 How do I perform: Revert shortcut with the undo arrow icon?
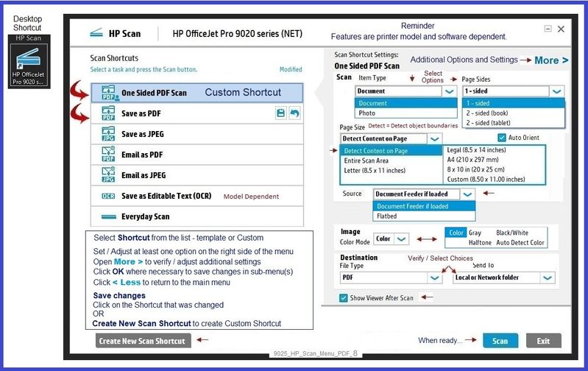click(x=295, y=113)
